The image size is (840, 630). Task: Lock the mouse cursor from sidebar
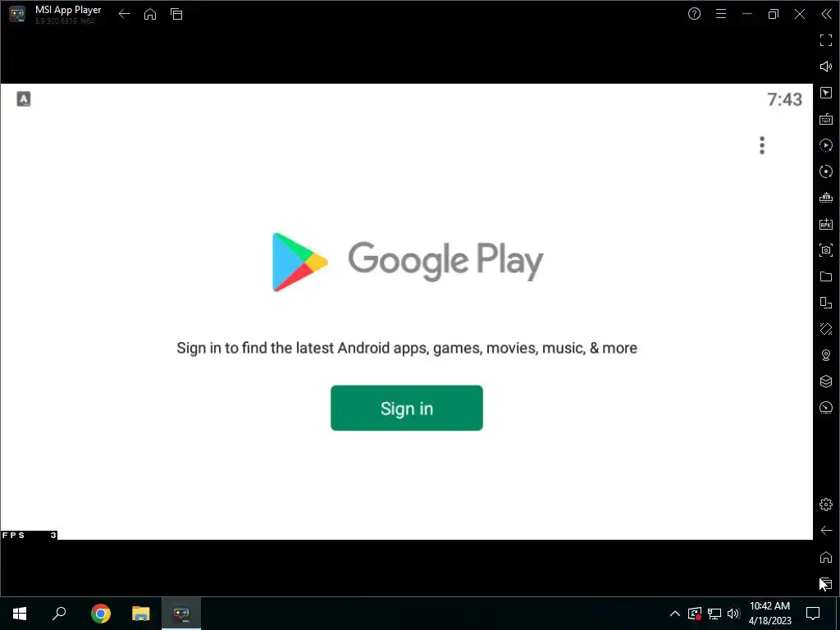[x=825, y=93]
